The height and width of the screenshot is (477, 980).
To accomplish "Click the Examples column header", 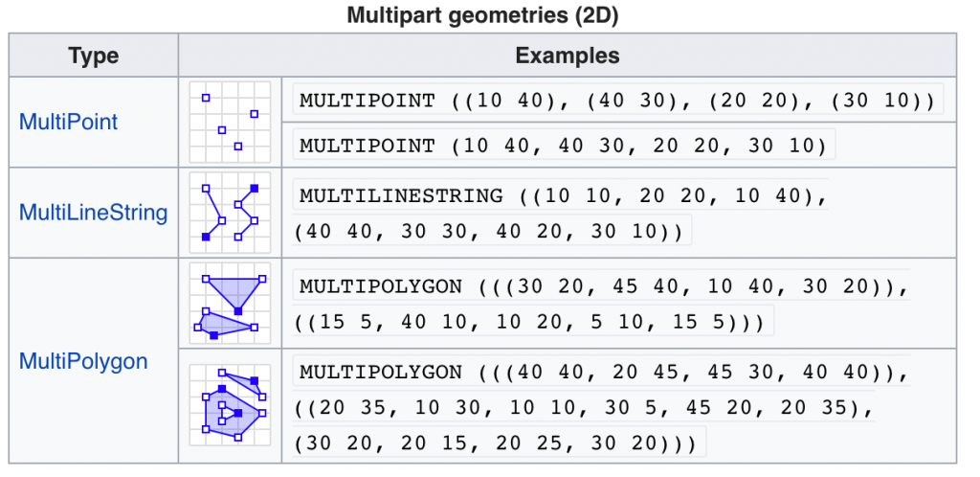I will pos(568,56).
